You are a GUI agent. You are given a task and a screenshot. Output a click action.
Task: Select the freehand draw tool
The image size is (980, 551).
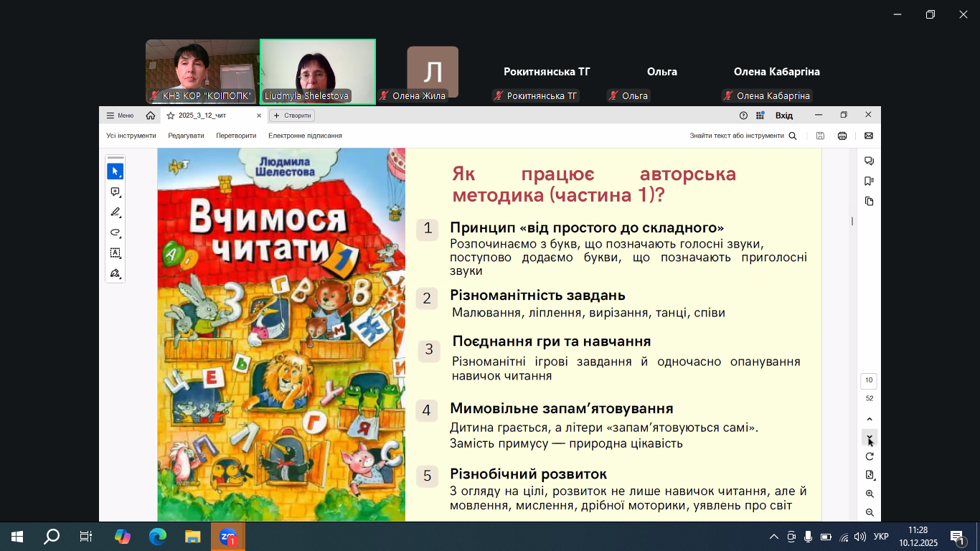click(x=115, y=232)
